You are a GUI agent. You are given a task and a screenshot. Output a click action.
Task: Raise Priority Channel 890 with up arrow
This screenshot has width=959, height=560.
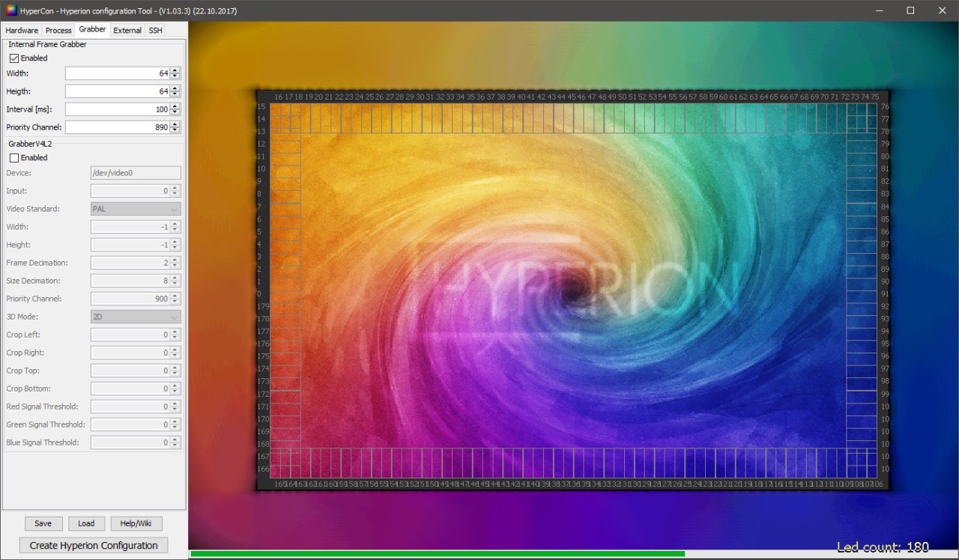175,124
